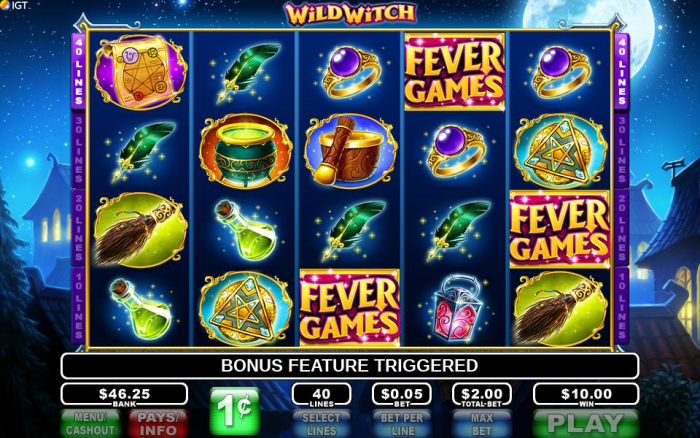Click the green cauldron symbol
The width and height of the screenshot is (700, 438).
point(245,150)
